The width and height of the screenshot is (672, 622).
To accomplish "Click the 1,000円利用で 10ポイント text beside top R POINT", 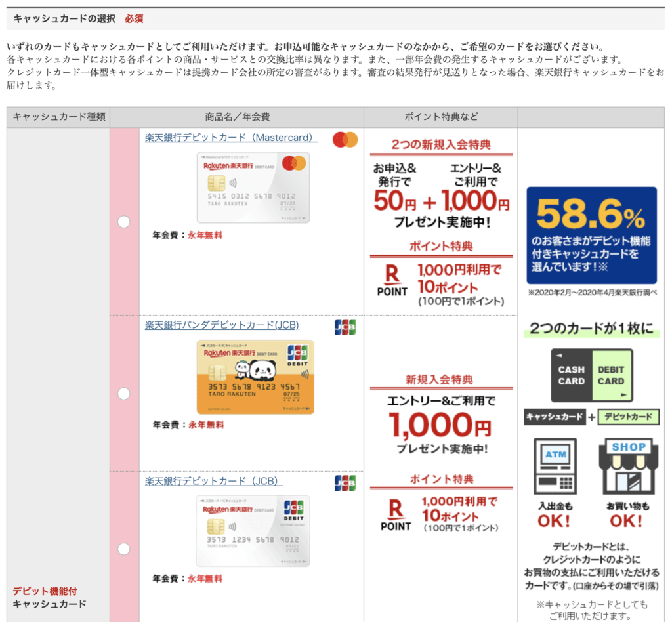I will [459, 278].
